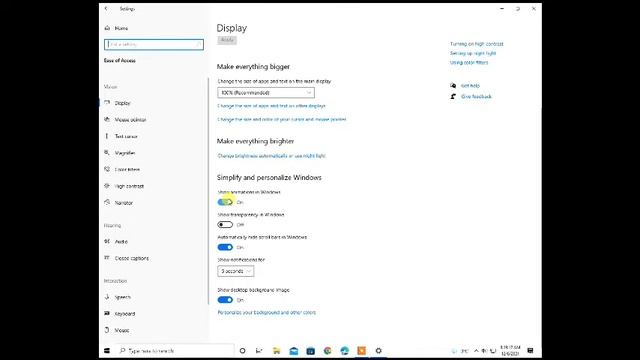Click the volume icon in system tray
The height and width of the screenshot is (360, 640).
pos(484,351)
